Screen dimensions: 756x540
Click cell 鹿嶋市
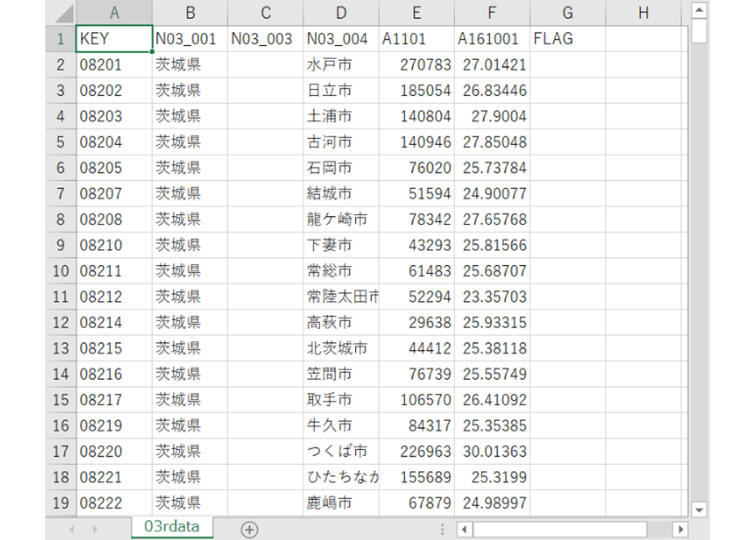341,503
